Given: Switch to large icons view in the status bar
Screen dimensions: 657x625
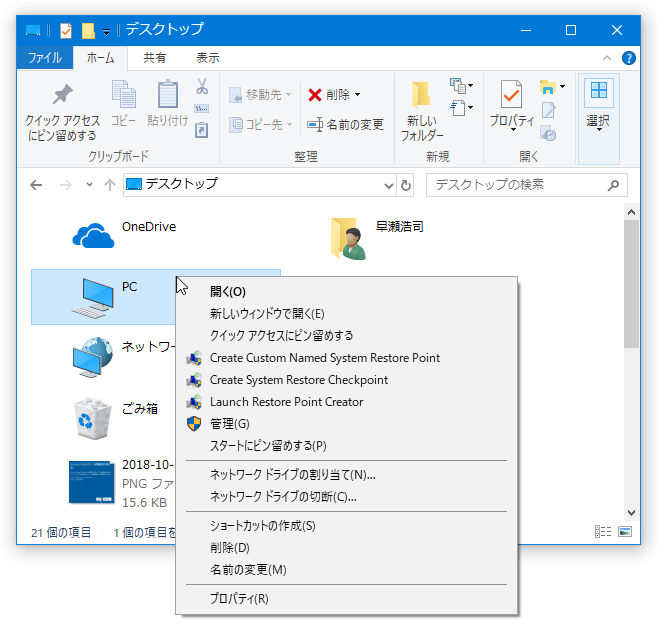Looking at the screenshot, I should [x=625, y=532].
